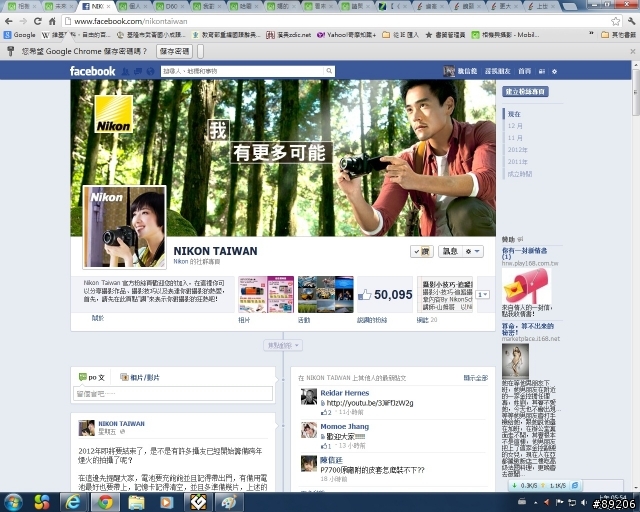Select the po 文 status tab
The image size is (640, 512).
point(92,377)
